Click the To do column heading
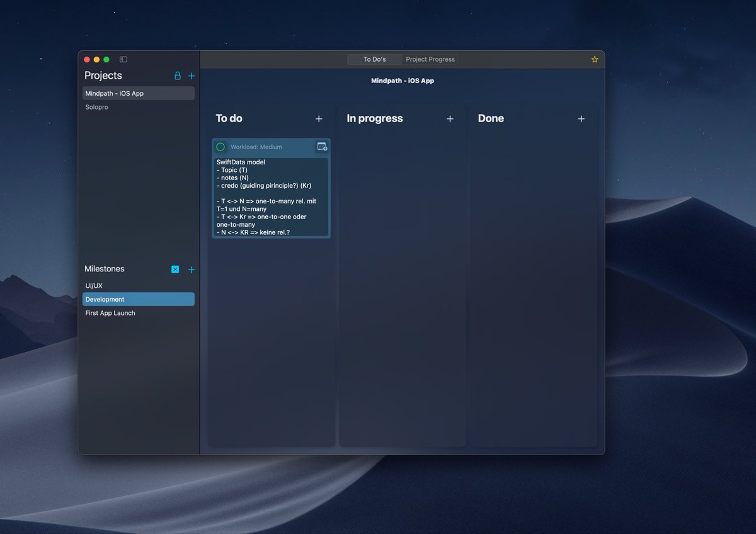This screenshot has height=534, width=756. click(229, 118)
